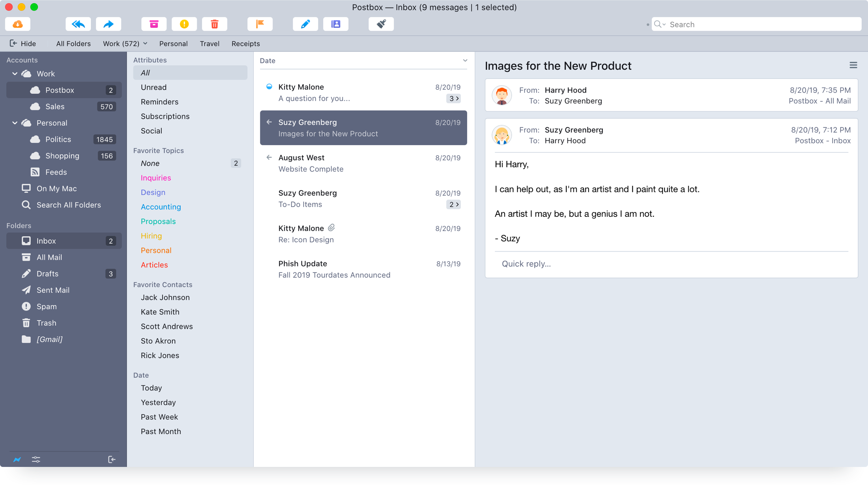This screenshot has height=489, width=868.
Task: Switch to the Receipts favorites tab
Action: click(245, 43)
